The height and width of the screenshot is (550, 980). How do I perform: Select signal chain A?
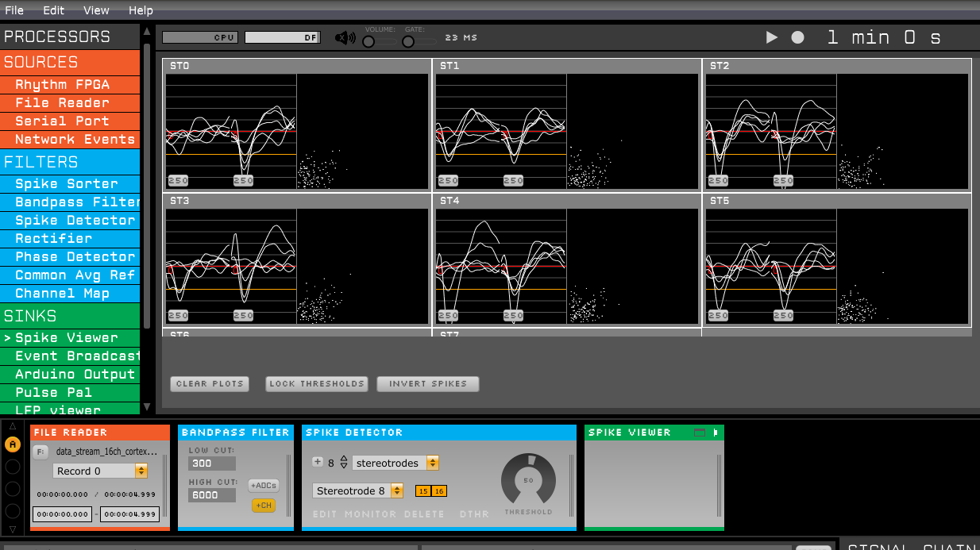13,444
